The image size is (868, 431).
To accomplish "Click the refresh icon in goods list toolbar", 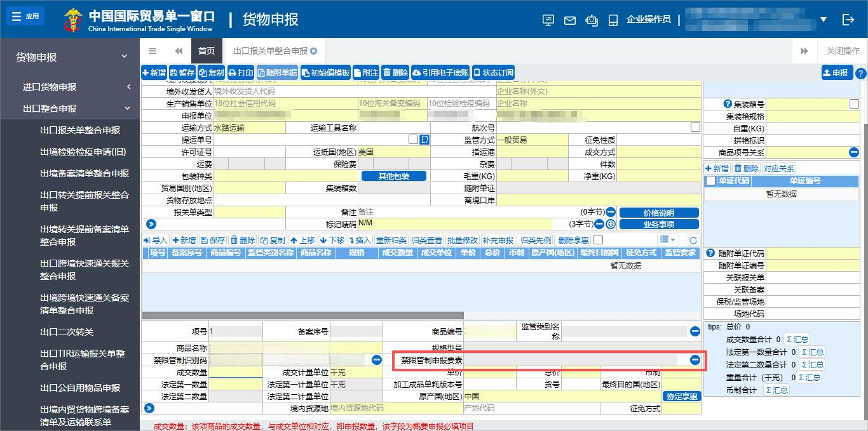I will pos(693,240).
